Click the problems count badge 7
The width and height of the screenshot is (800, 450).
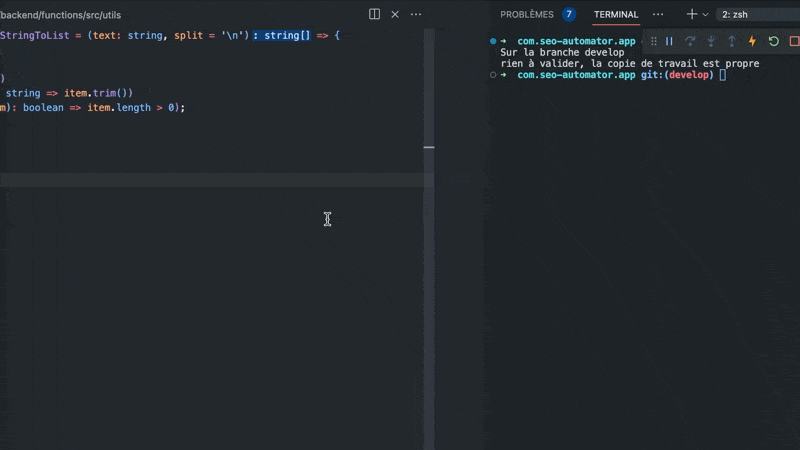coord(568,14)
